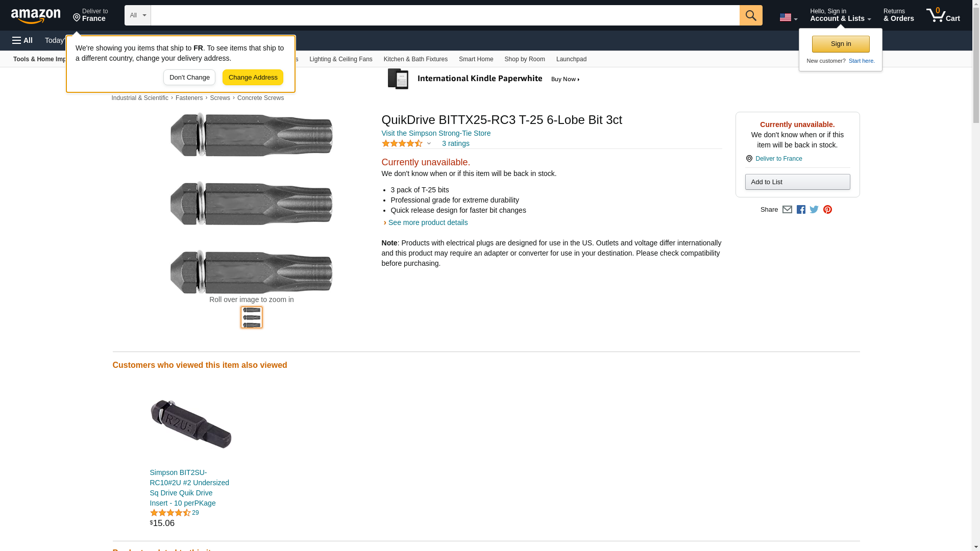
Task: Expand the star ratings breakdown arrow
Action: pos(429,143)
